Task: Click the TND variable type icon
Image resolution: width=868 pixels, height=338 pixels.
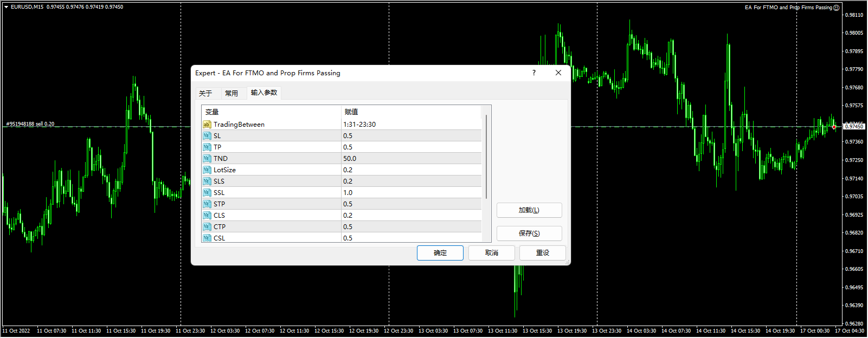Action: pos(207,159)
